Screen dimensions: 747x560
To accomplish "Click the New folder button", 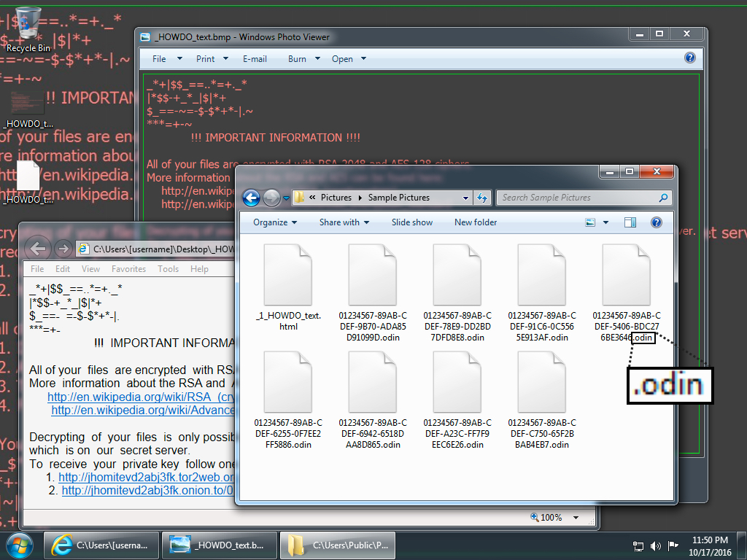I will pyautogui.click(x=475, y=222).
